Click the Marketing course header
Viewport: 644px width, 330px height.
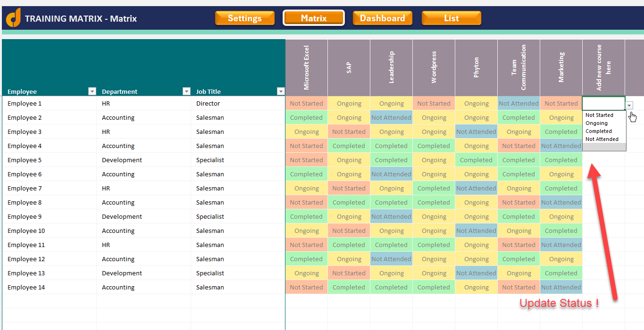(x=561, y=67)
